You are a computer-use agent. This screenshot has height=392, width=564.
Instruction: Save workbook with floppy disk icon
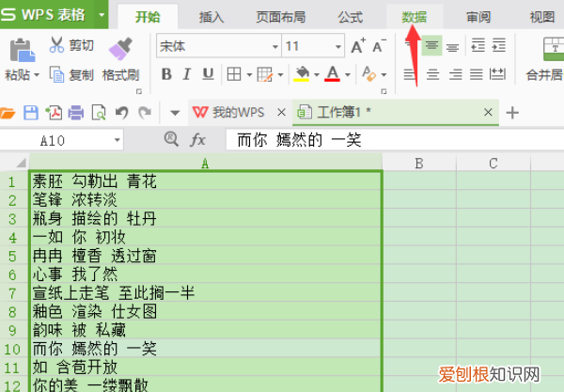coord(31,113)
